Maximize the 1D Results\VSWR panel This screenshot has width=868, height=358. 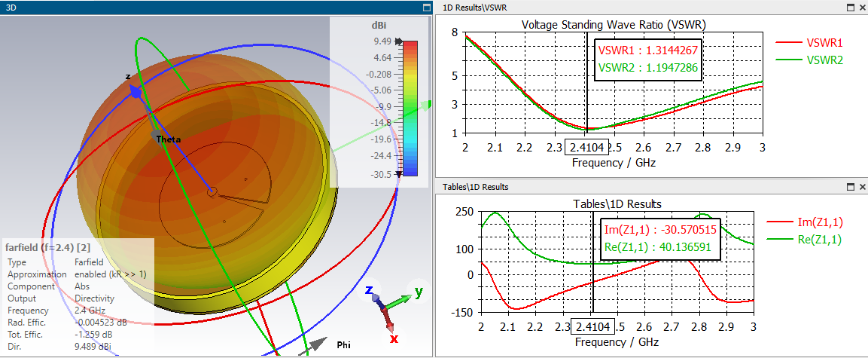(850, 7)
